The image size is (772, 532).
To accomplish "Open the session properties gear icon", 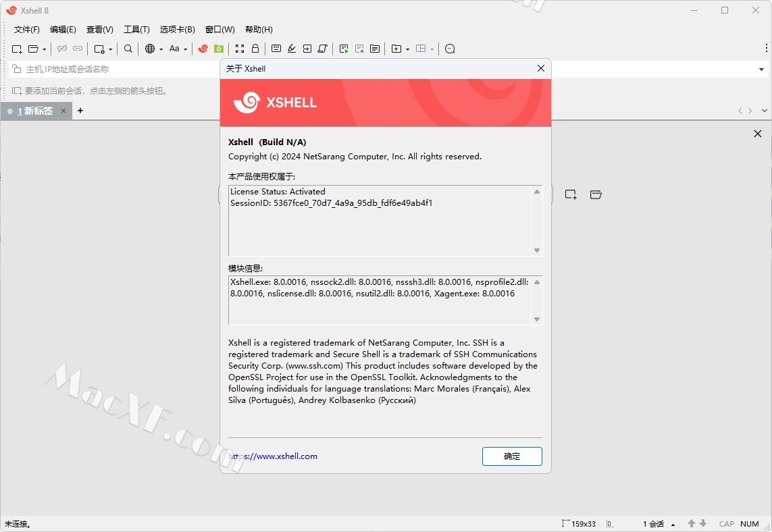I will 99,49.
